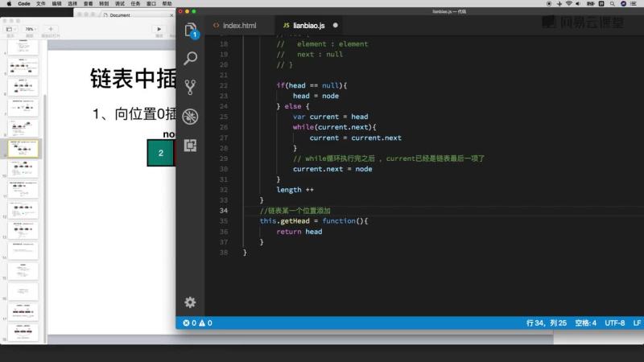Click the comment '//链表某一个位置添加' on line 34
The image size is (644, 362).
295,211
